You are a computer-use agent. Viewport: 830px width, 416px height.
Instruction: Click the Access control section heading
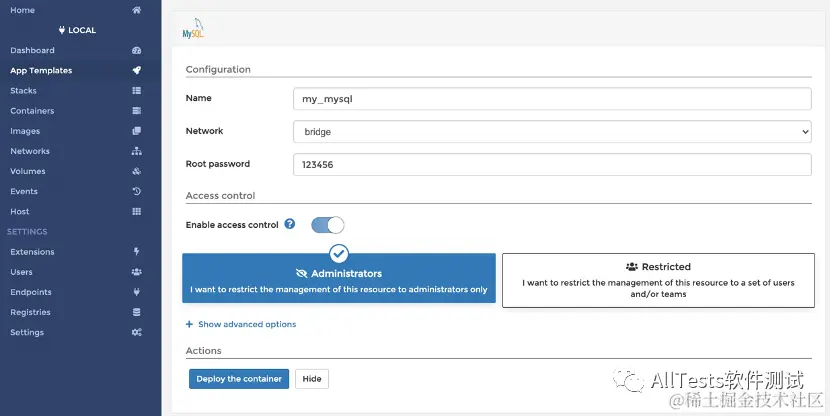tap(220, 195)
